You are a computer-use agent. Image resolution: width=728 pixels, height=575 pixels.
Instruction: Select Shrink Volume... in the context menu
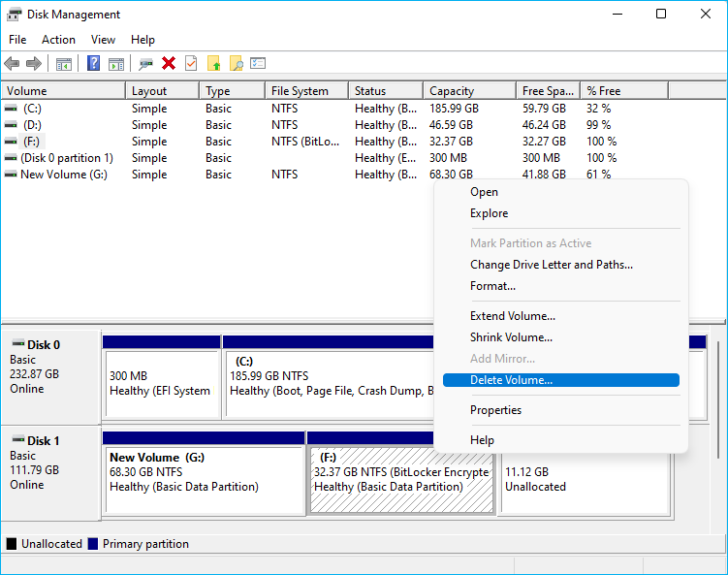(511, 337)
